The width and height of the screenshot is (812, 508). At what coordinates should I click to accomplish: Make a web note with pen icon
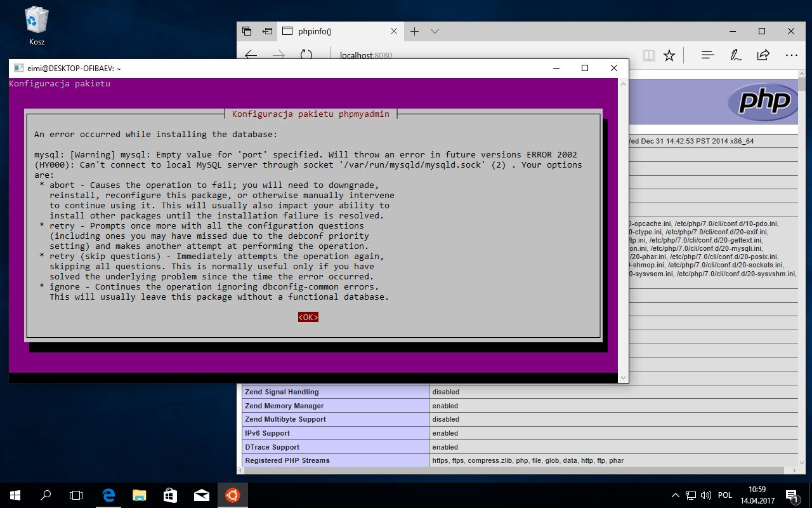tap(736, 55)
